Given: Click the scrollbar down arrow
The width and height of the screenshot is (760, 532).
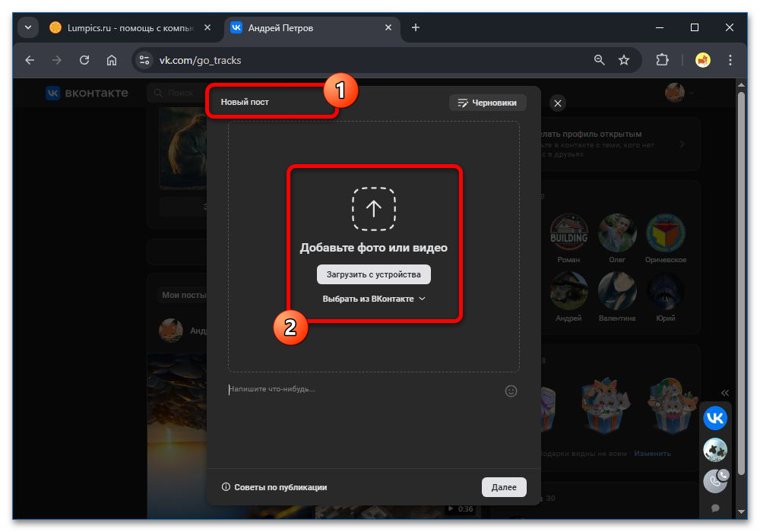Looking at the screenshot, I should (741, 511).
